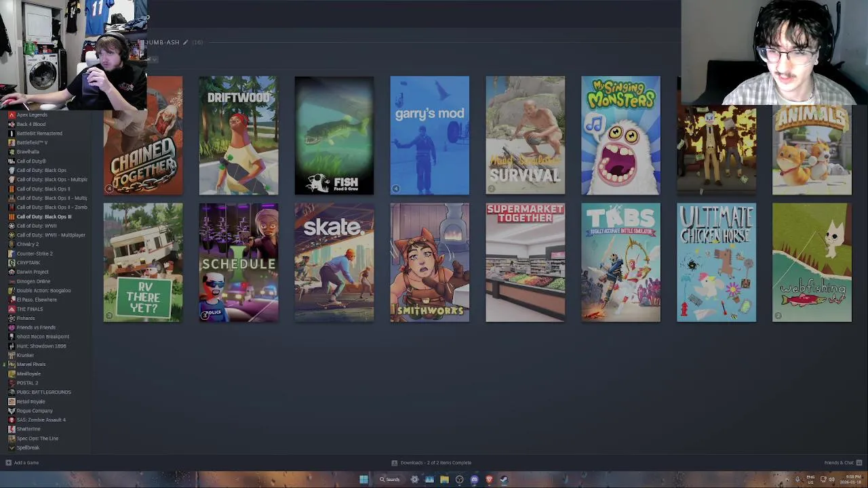
Task: Click the Rogue Company sidebar icon
Action: click(12, 411)
